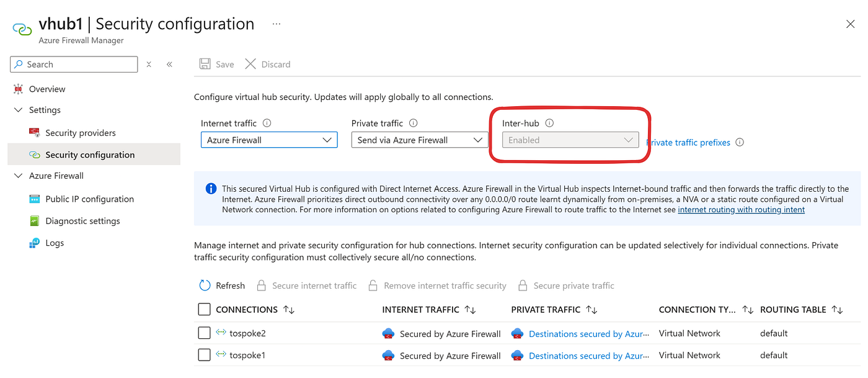Viewport: 868px width, 378px height.
Task: Show Private traffic prefixes info icon
Action: [x=740, y=142]
